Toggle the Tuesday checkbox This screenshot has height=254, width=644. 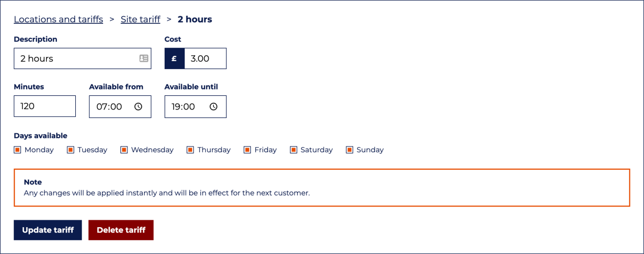point(71,150)
